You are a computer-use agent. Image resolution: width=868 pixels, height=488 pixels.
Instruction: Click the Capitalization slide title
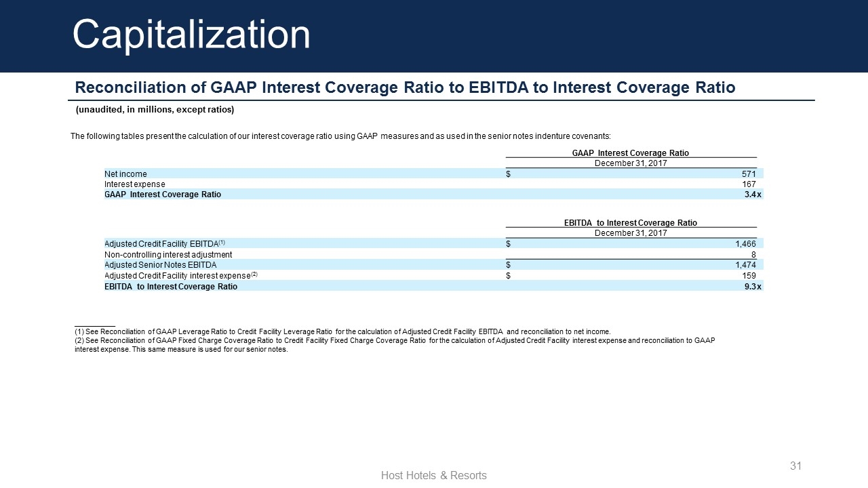[x=191, y=34]
